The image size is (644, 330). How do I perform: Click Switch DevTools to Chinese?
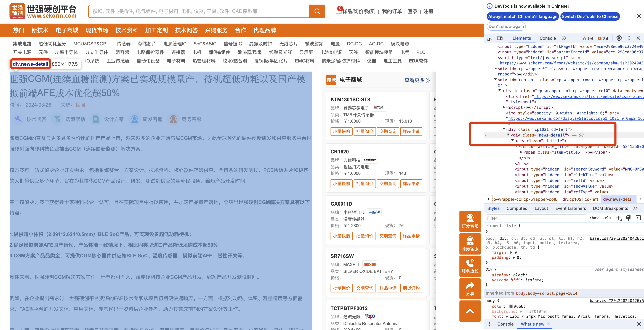(x=590, y=17)
